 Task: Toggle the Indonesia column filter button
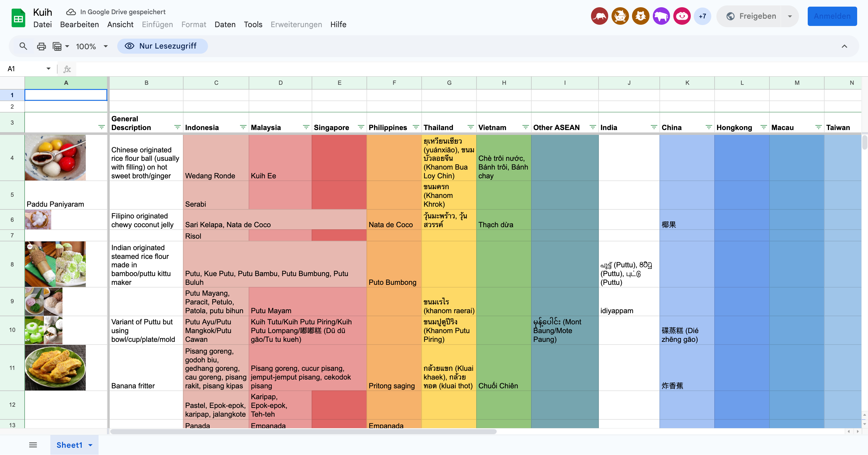(x=243, y=127)
